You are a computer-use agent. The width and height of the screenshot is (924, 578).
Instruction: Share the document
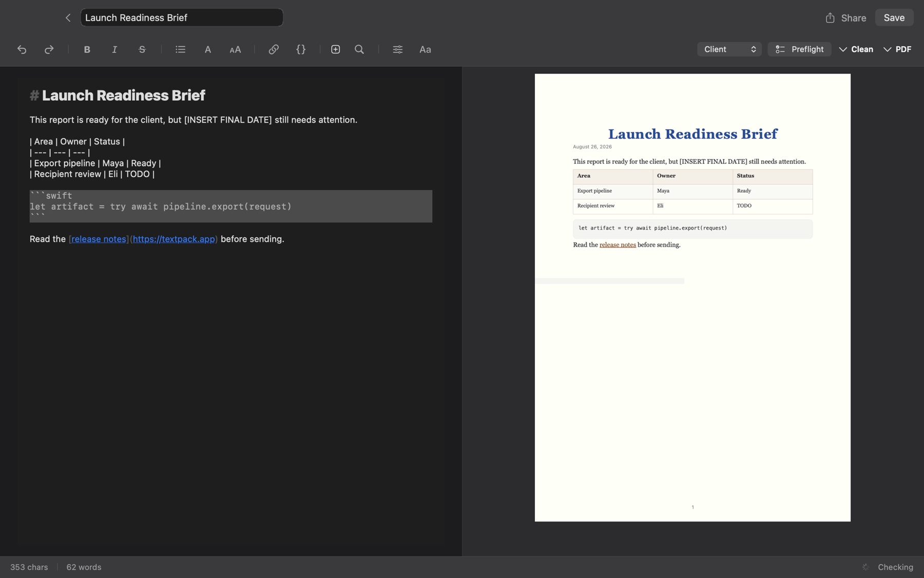[846, 18]
